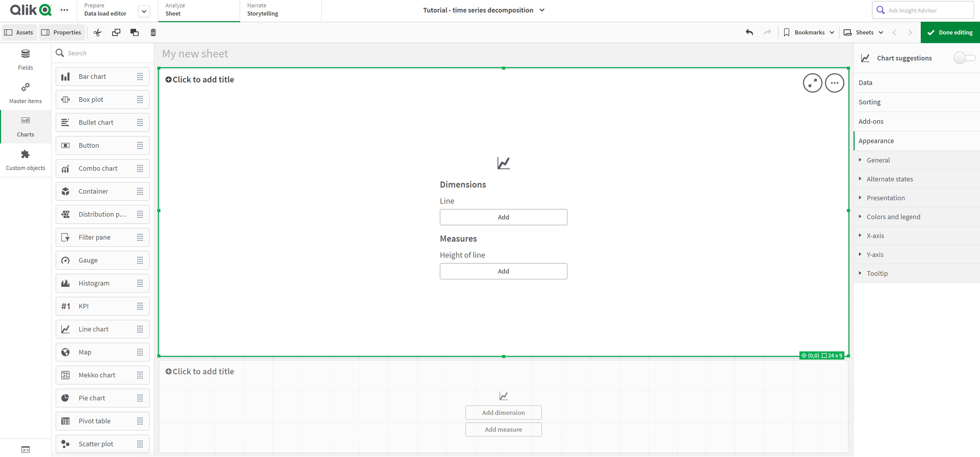The image size is (980, 457).
Task: Open the Add-ons properties section
Action: click(917, 122)
